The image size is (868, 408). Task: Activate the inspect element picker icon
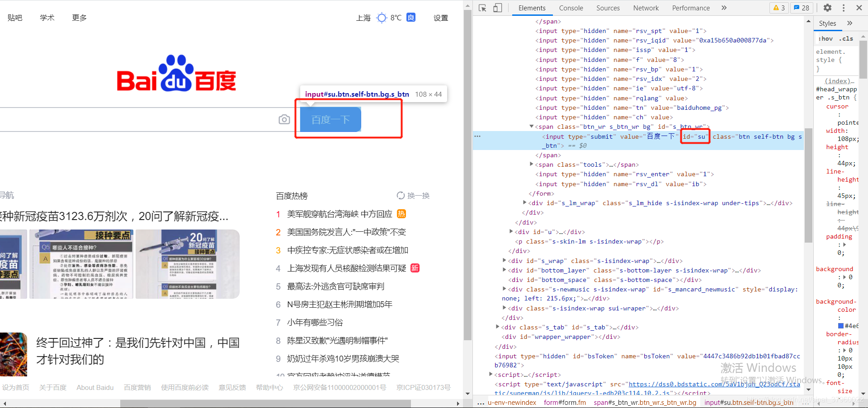483,8
